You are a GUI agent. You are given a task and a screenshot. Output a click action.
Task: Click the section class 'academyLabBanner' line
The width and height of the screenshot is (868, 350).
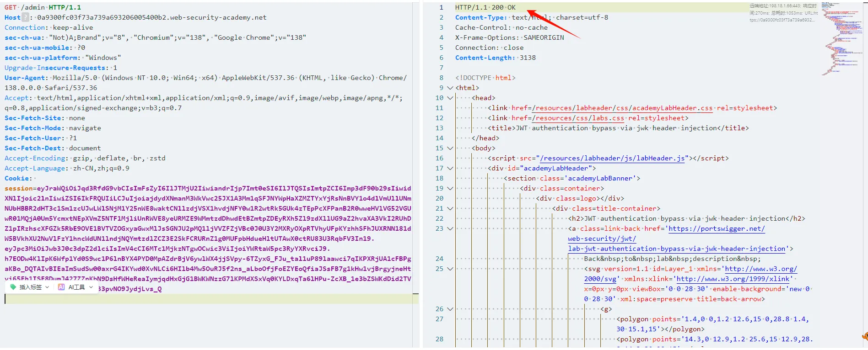pos(572,178)
